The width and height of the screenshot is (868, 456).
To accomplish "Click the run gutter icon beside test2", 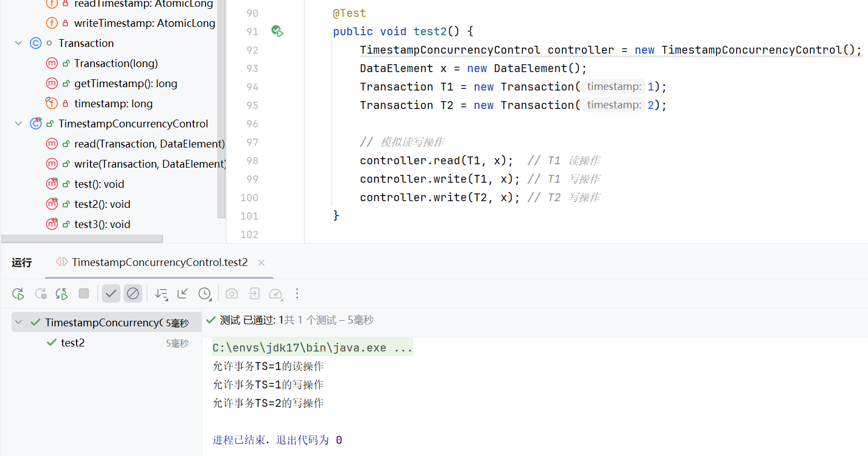I will click(x=277, y=31).
